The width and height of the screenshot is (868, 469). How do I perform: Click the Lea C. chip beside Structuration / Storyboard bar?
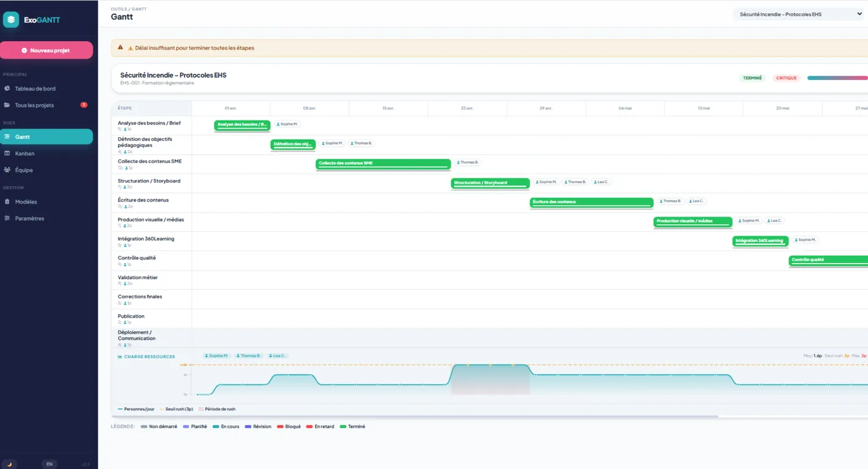pyautogui.click(x=601, y=182)
